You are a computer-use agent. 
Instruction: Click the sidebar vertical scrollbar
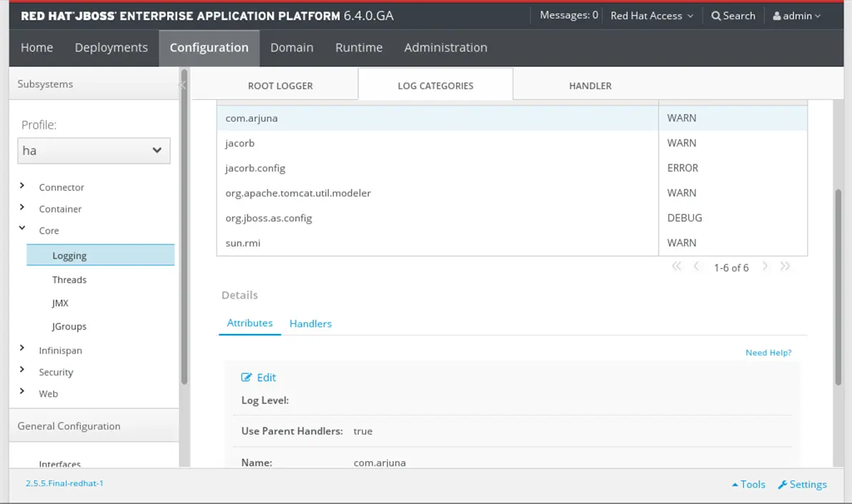[184, 227]
